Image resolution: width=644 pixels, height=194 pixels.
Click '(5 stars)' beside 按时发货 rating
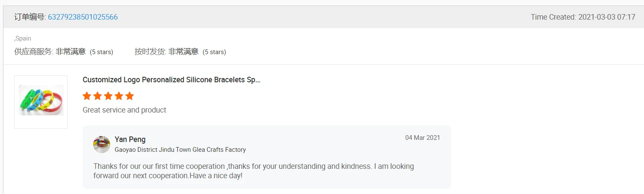coord(214,52)
